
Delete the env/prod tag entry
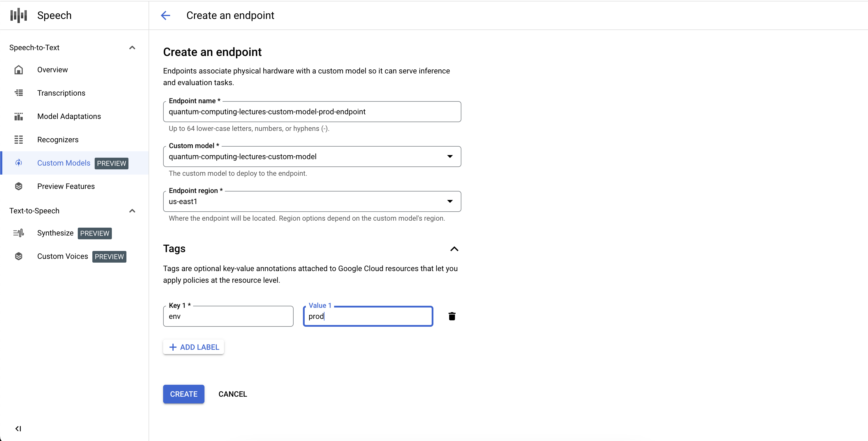(452, 316)
